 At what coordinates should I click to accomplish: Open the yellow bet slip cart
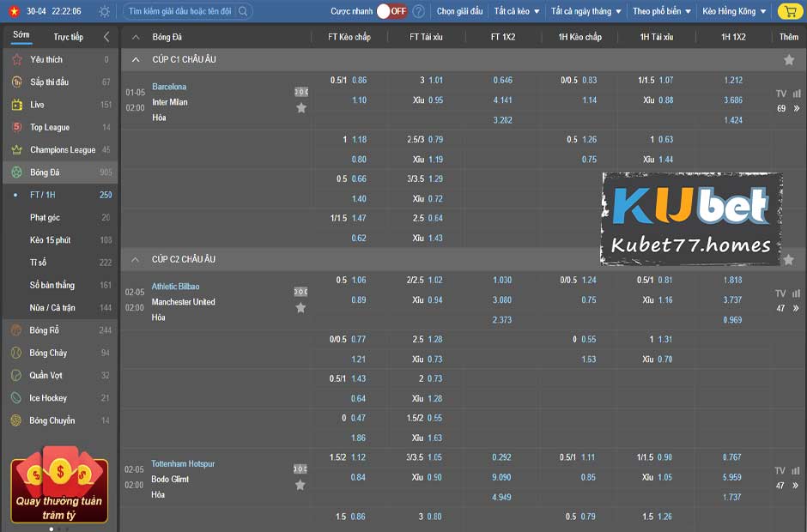coord(790,11)
